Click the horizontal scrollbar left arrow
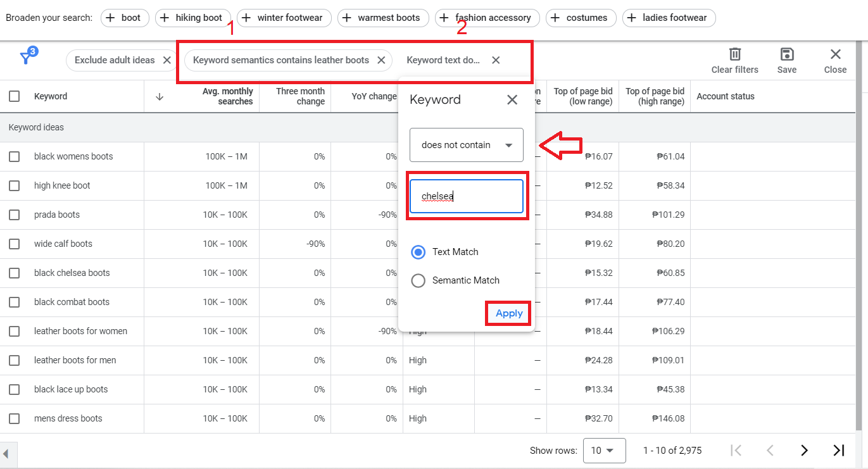Image resolution: width=868 pixels, height=469 pixels. tap(6, 453)
